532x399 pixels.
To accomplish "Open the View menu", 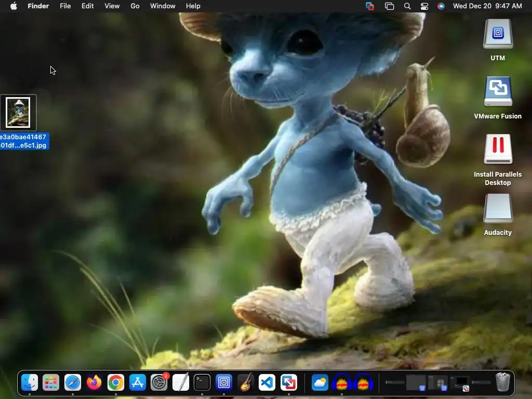I will pos(112,6).
